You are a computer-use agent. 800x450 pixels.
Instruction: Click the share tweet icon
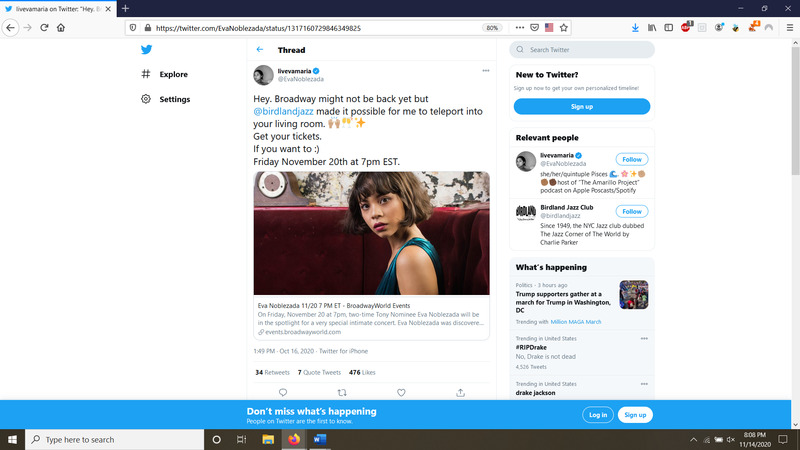pyautogui.click(x=460, y=392)
